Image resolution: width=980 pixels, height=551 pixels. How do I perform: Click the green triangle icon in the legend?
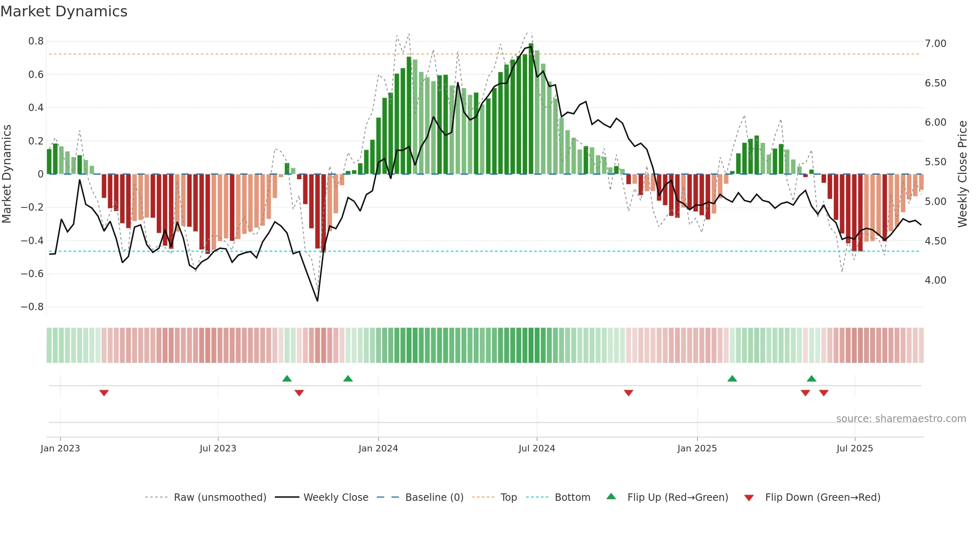611,496
